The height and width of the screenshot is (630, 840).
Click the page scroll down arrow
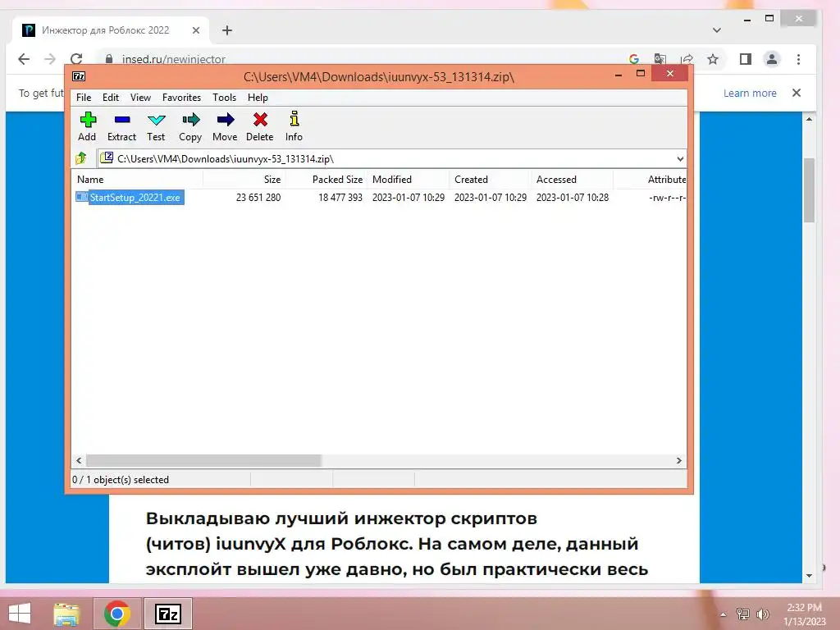click(809, 576)
